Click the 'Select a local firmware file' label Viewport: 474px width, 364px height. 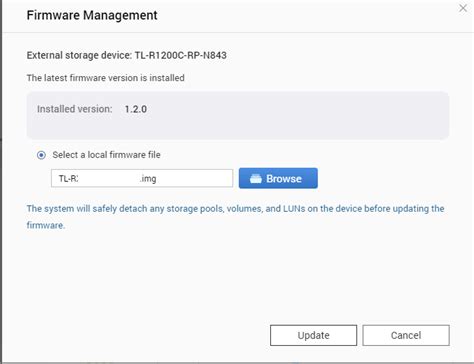(x=106, y=155)
